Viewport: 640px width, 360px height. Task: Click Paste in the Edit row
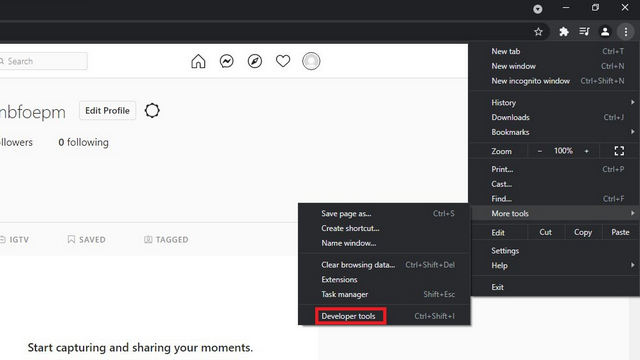620,232
